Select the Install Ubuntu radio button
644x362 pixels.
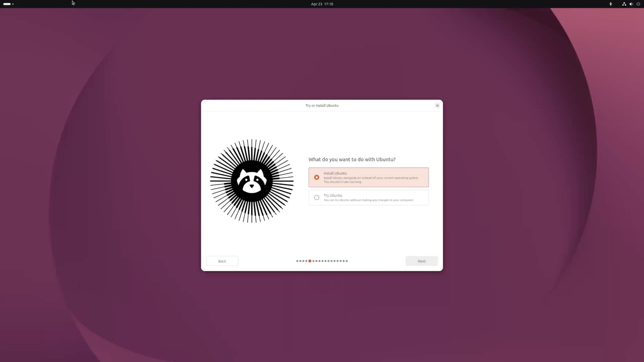pos(316,177)
